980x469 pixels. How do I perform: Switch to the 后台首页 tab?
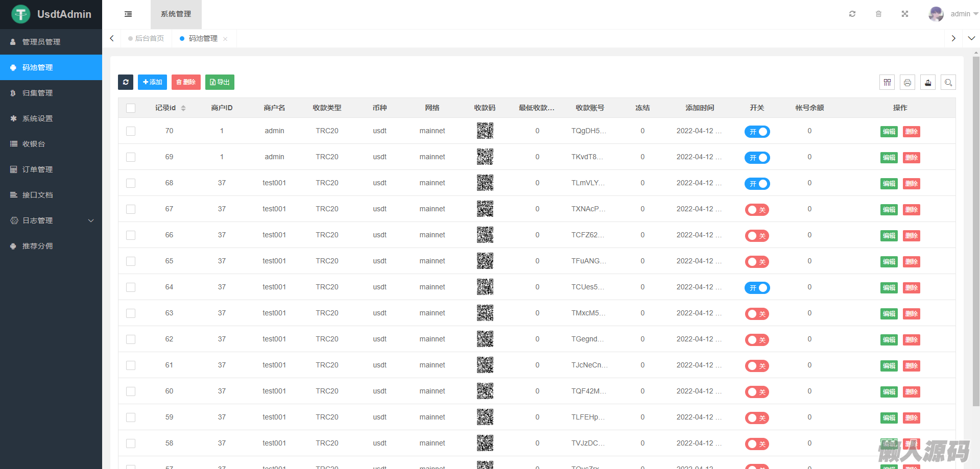pos(147,38)
